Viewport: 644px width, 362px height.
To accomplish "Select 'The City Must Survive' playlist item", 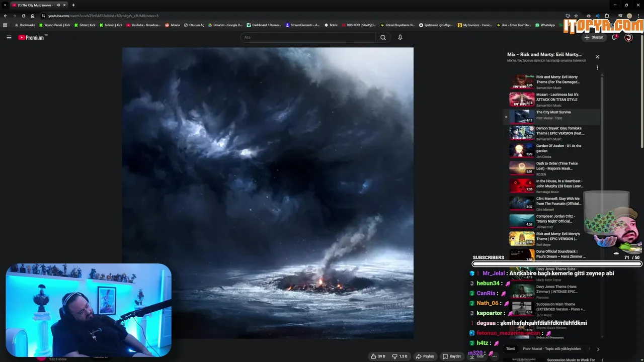I will point(552,117).
